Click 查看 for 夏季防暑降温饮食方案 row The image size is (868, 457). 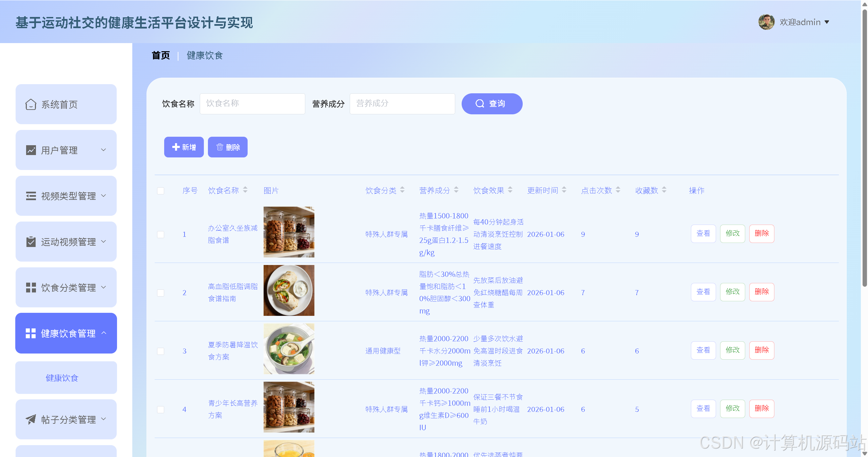tap(703, 350)
